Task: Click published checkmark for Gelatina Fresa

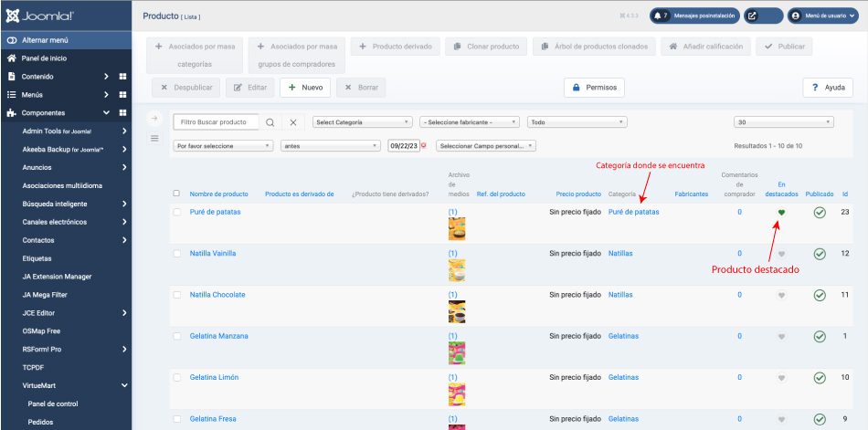Action: (820, 419)
